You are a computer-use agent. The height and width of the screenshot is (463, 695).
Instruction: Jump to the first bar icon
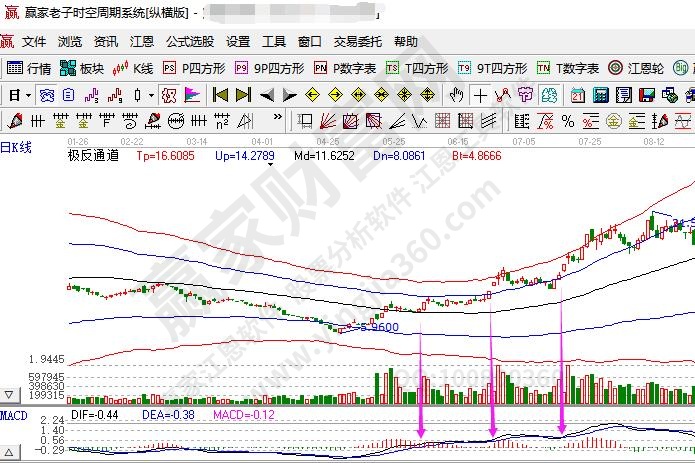[x=220, y=95]
